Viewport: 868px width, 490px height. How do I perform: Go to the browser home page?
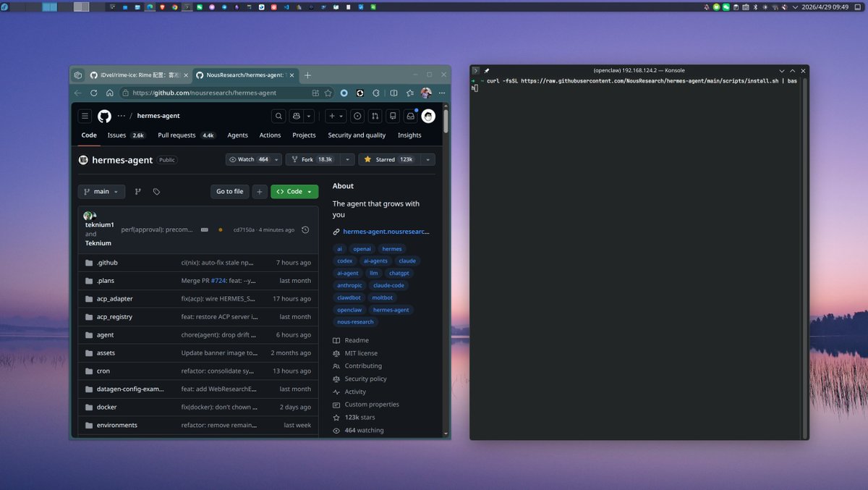109,93
